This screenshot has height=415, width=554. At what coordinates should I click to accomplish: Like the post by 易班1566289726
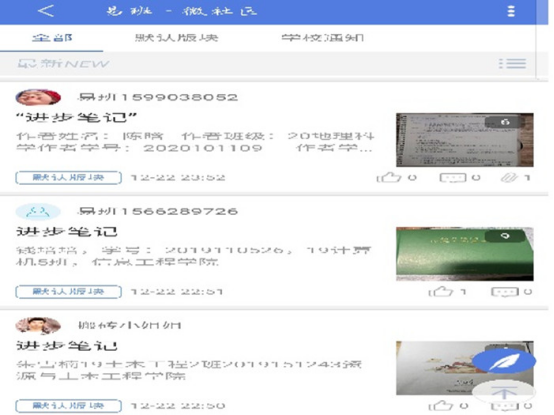pos(441,291)
